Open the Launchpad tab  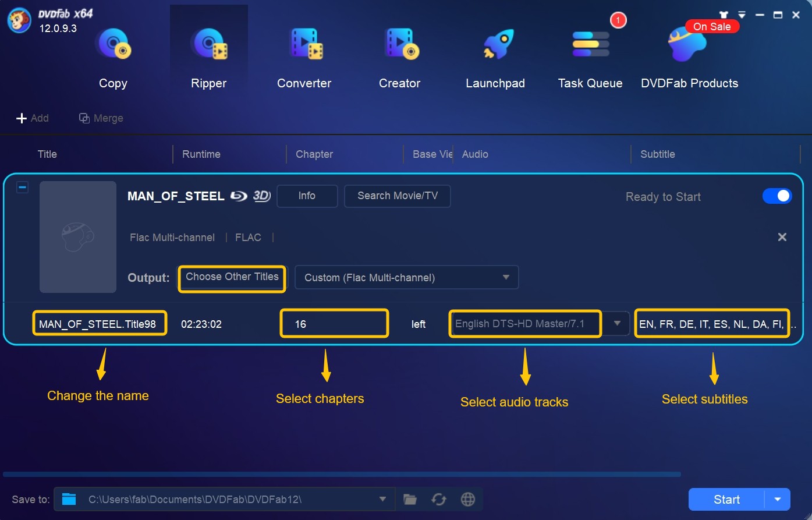(495, 58)
